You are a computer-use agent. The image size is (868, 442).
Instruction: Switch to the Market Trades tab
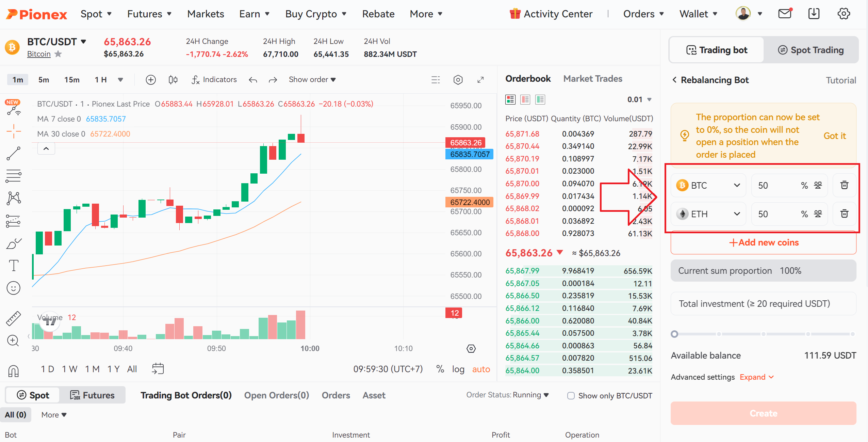[593, 79]
